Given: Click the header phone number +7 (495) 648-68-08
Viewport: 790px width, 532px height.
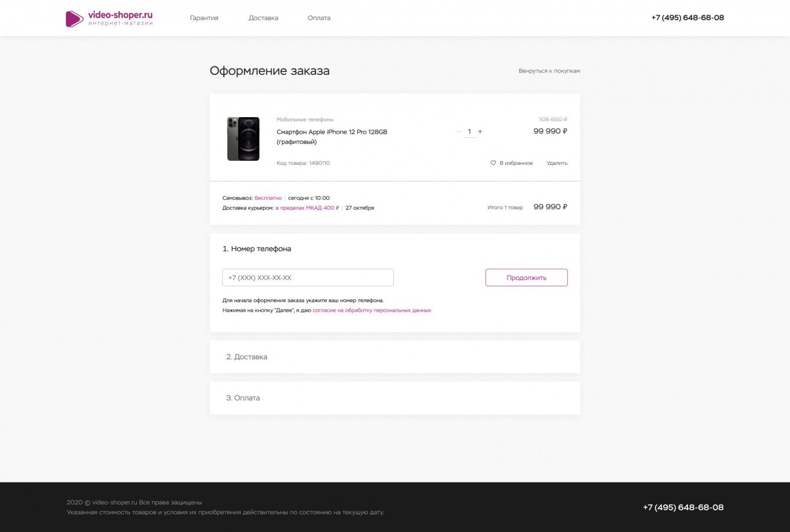Looking at the screenshot, I should click(x=687, y=18).
